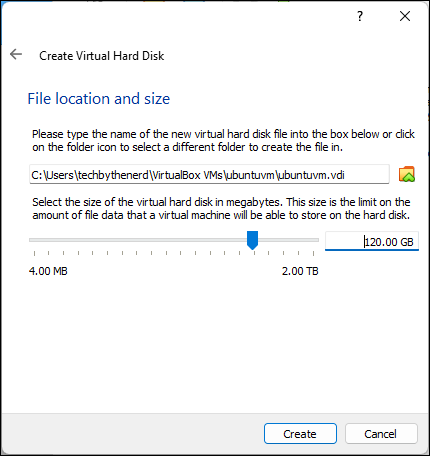Viewport: 430px width, 456px height.
Task: Click the last tick mark under slider
Action: click(x=313, y=253)
